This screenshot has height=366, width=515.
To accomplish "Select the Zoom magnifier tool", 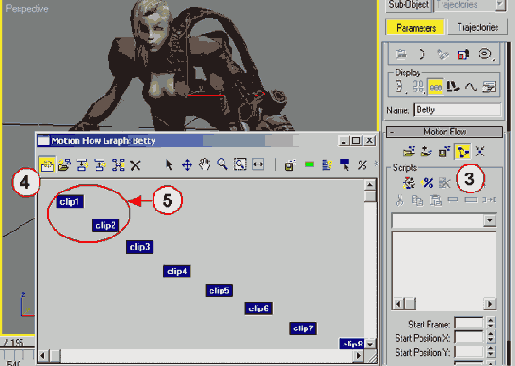I will pos(222,164).
